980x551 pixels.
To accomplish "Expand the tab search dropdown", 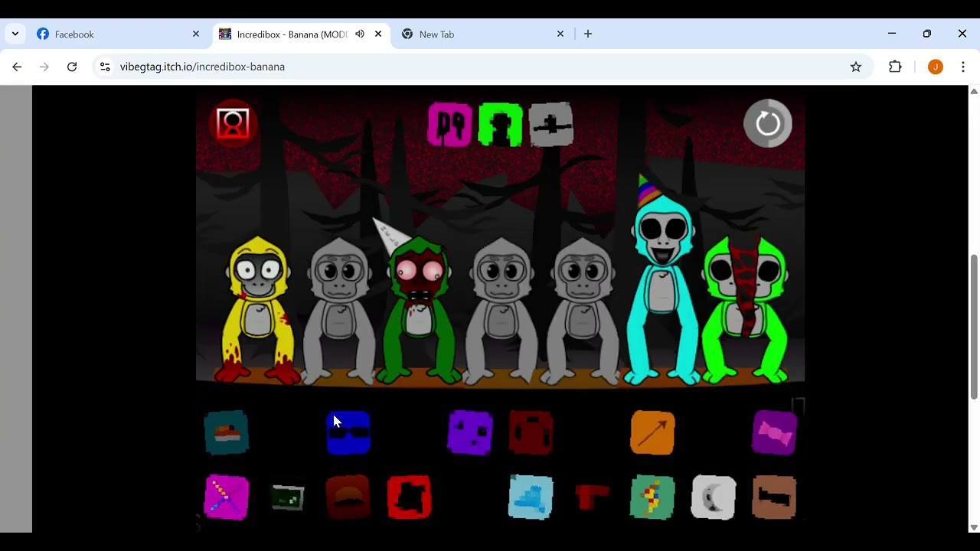I will point(15,34).
